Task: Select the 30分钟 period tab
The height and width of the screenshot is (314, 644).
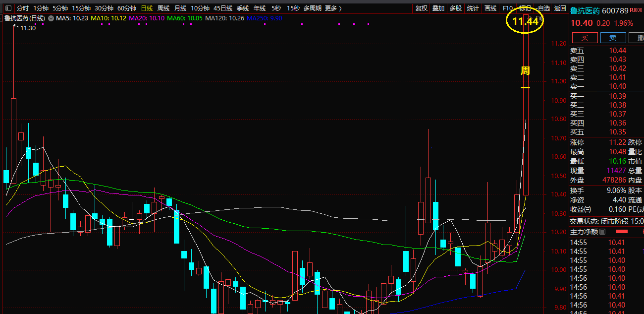Action: tap(104, 8)
